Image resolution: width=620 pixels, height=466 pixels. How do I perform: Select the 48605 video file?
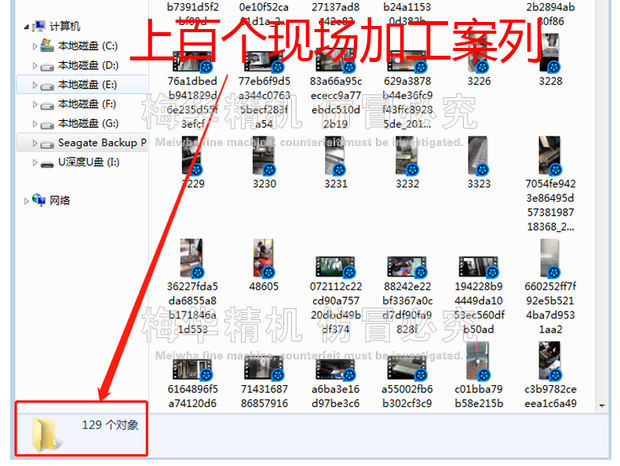point(264,260)
